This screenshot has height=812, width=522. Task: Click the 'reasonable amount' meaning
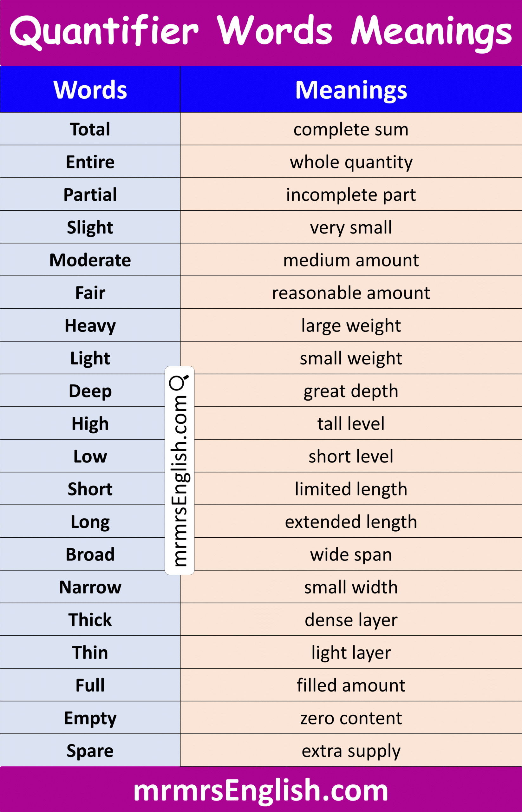click(x=351, y=292)
